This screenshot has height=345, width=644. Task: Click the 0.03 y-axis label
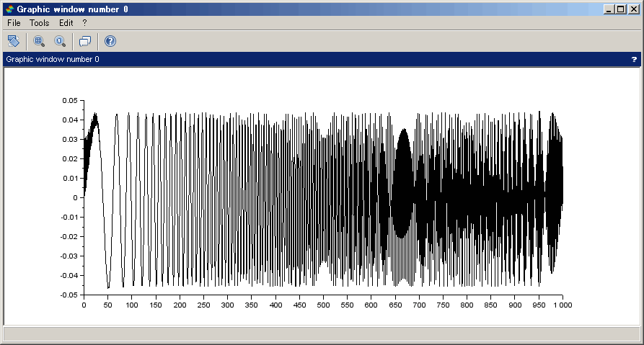[x=70, y=140]
